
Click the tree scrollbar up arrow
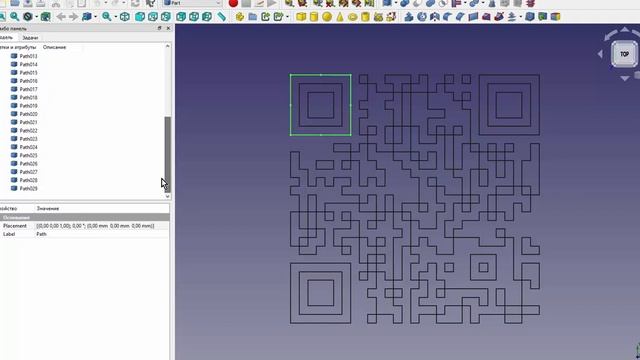tap(167, 47)
